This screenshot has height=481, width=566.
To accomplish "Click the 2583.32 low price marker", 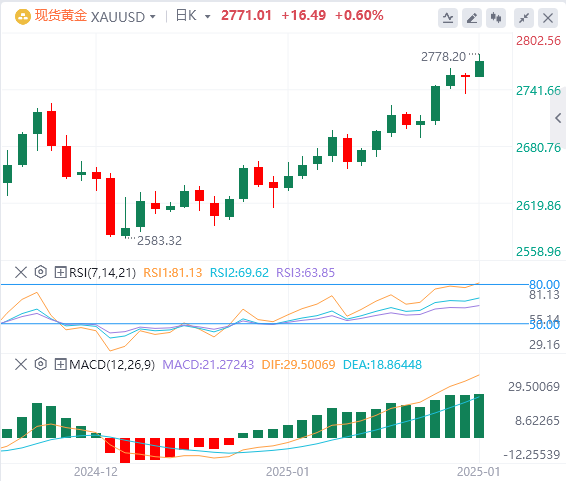I will 159,241.
